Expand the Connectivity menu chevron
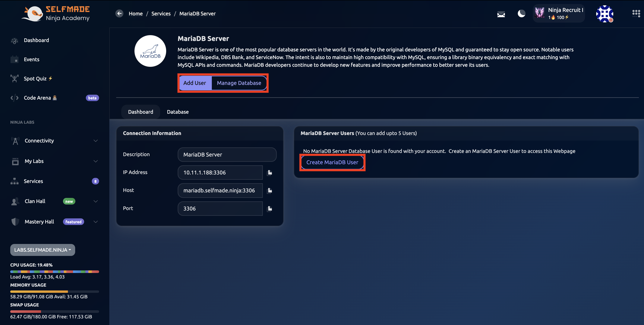644x325 pixels. tap(95, 141)
